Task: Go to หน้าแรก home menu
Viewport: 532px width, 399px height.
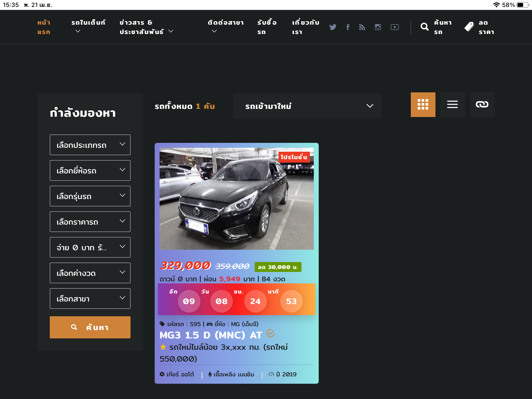Action: click(x=44, y=27)
